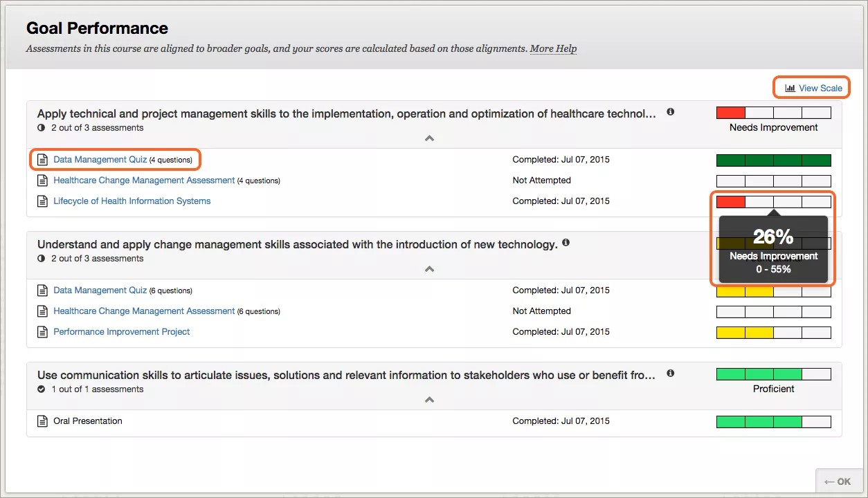Click document icon beside Performance Improvement Project

[x=42, y=332]
